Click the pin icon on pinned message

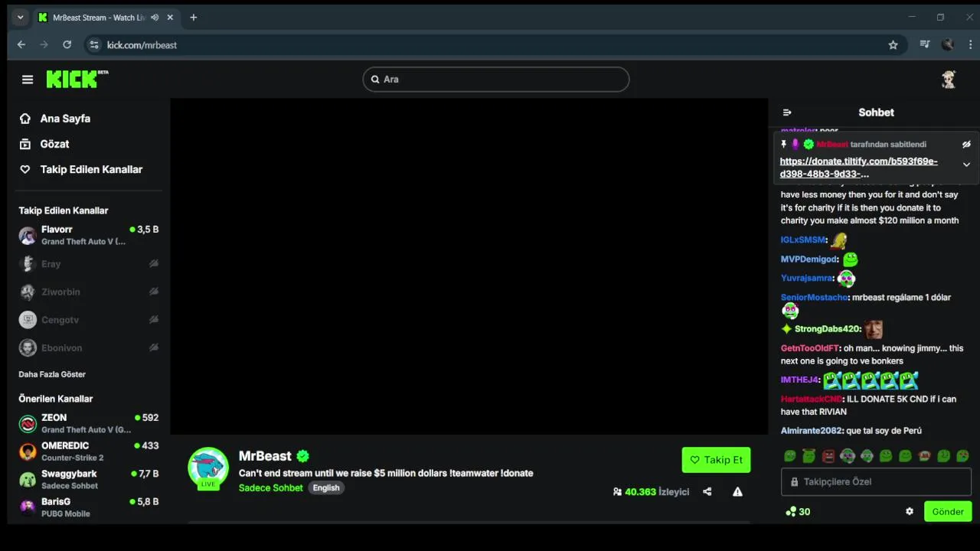point(783,144)
